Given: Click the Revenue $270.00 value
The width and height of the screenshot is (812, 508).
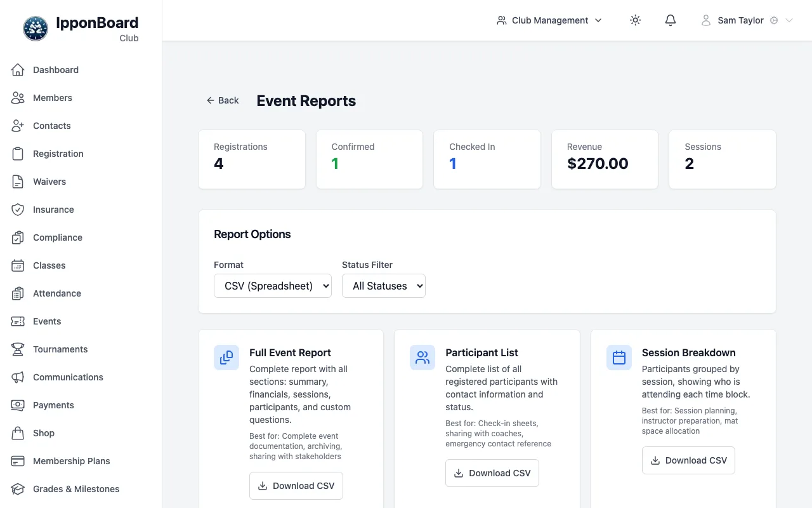Looking at the screenshot, I should 598,164.
